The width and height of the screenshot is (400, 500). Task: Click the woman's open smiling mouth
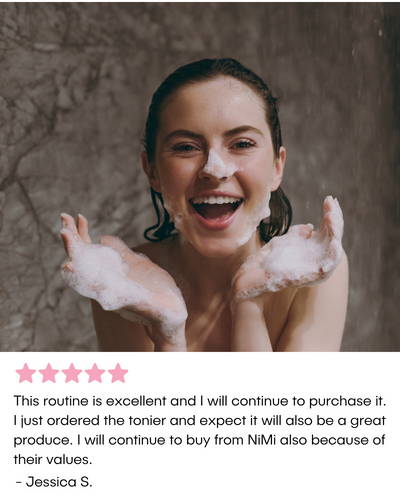click(x=216, y=210)
